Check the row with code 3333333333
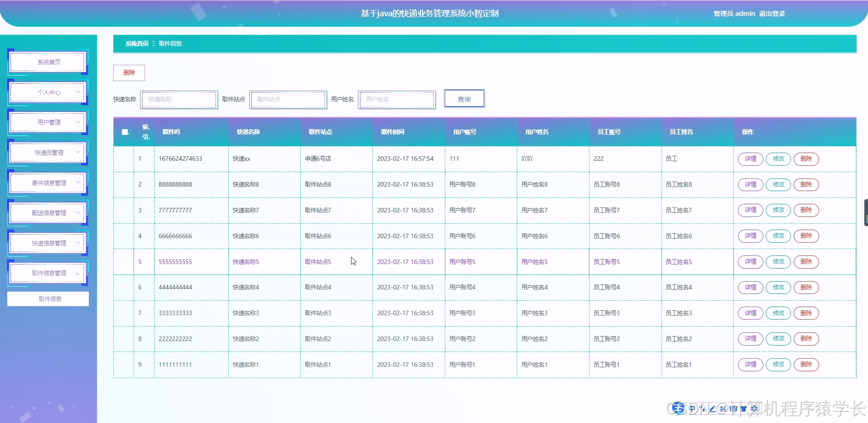Screen dimensions: 868x423 point(121,313)
